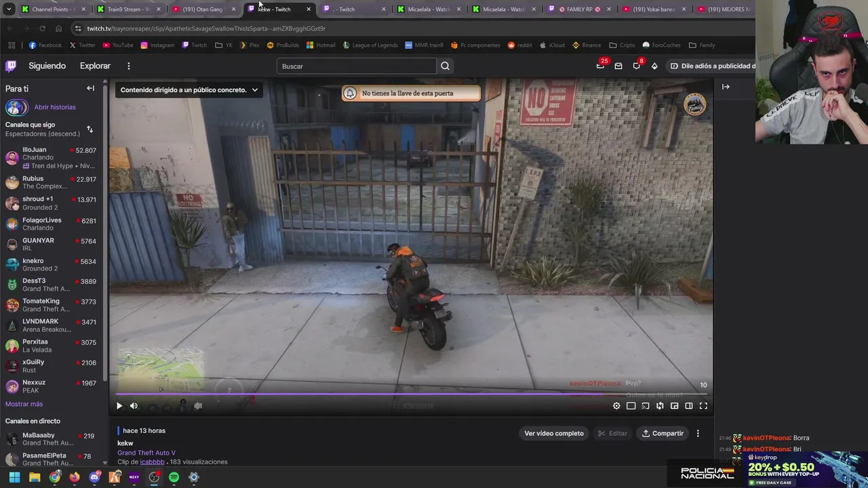Open the three-dot menu beside Explorar
This screenshot has height=488, width=868.
point(128,66)
